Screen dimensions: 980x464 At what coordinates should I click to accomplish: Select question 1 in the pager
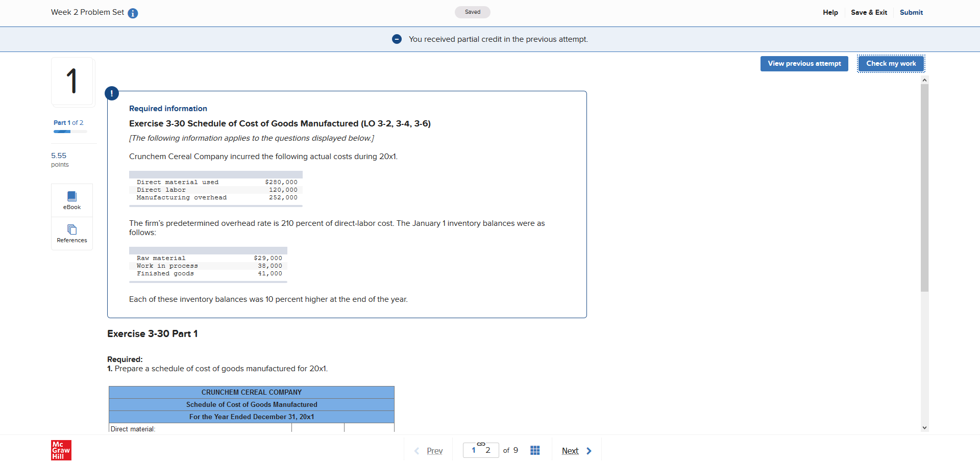click(474, 450)
